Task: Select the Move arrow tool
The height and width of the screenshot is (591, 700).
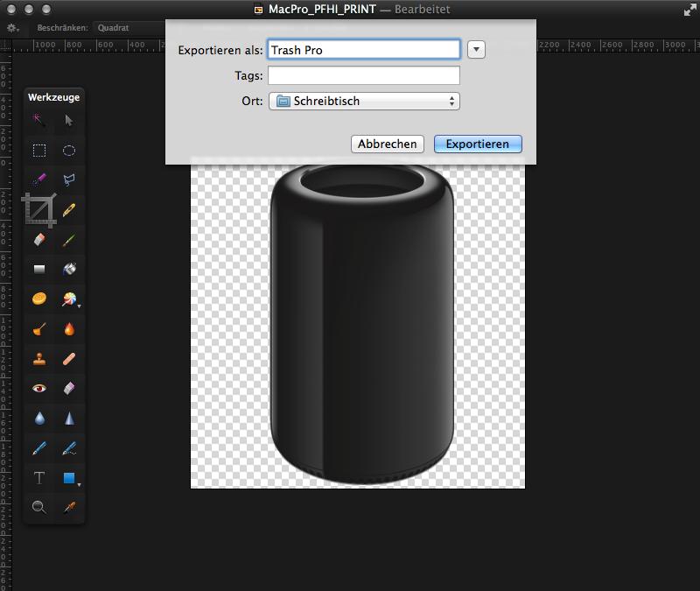Action: tap(69, 120)
